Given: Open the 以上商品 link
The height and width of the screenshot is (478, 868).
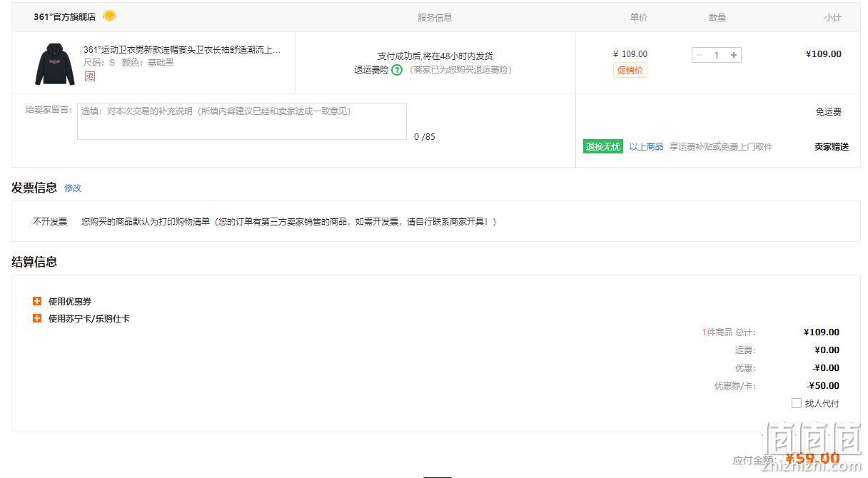Looking at the screenshot, I should click(x=646, y=147).
